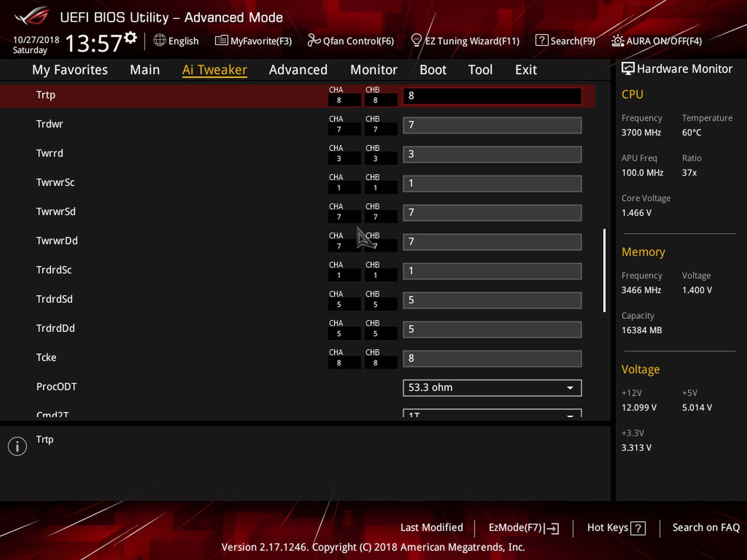Click English language selector
Viewport: 747px width, 560px height.
tap(183, 41)
